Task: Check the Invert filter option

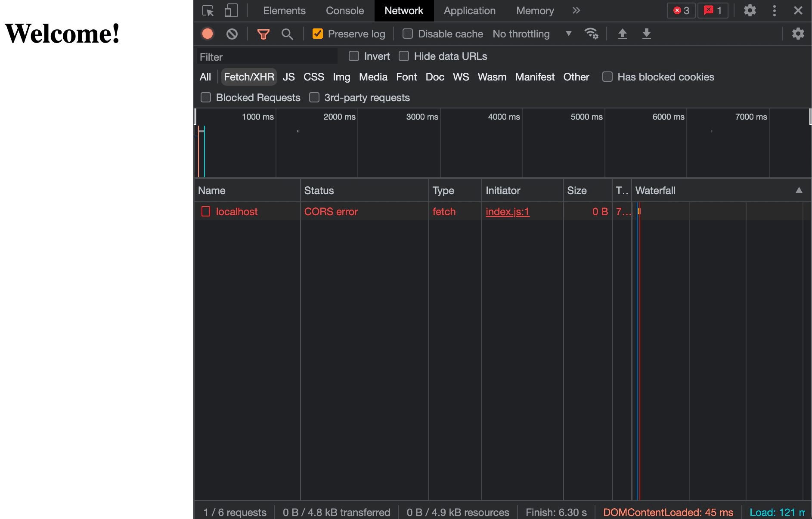Action: tap(354, 56)
